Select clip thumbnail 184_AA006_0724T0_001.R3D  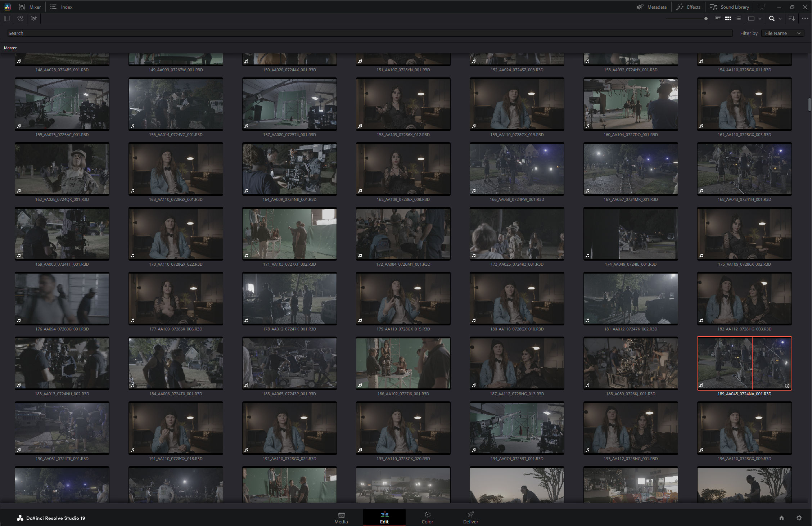pyautogui.click(x=176, y=363)
